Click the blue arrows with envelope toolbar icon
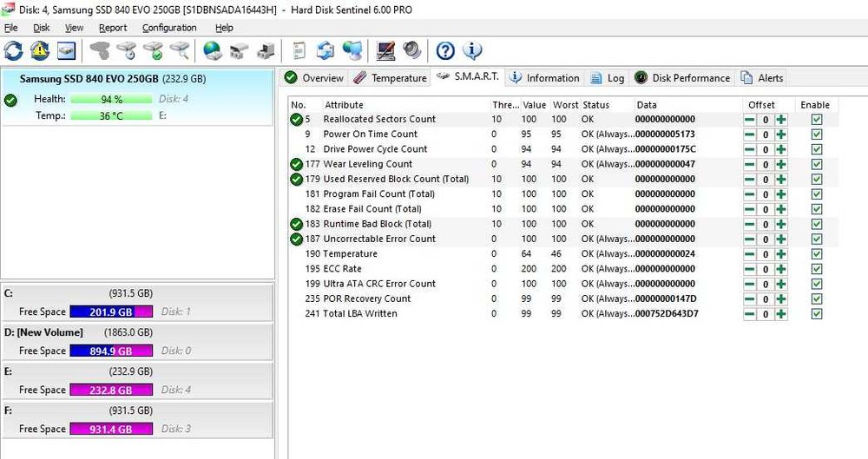 [325, 51]
